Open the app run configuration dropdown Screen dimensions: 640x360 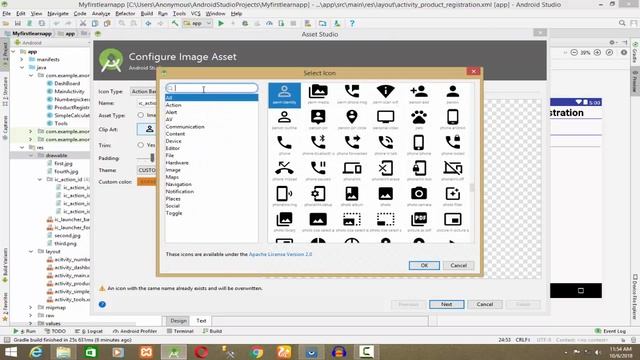coord(197,23)
